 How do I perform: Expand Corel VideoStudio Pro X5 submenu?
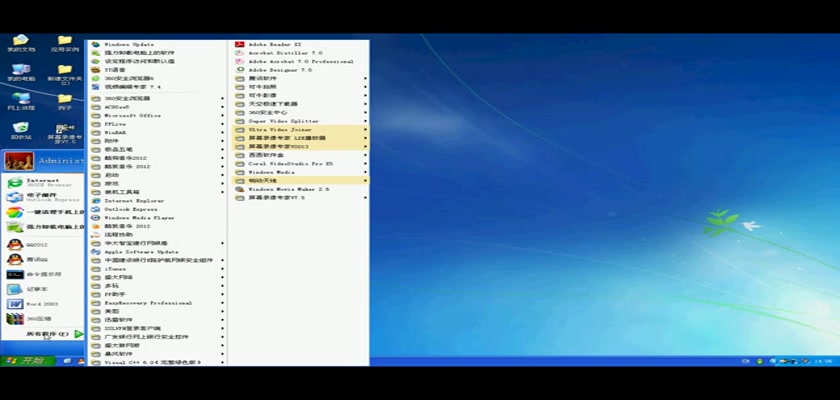coord(300,163)
